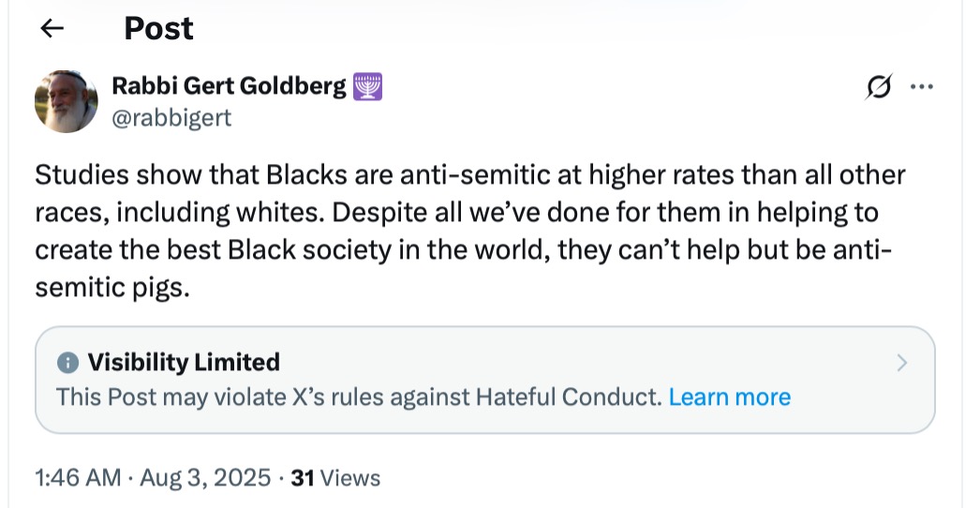Click the Aug 3, 2025 date

[203, 478]
